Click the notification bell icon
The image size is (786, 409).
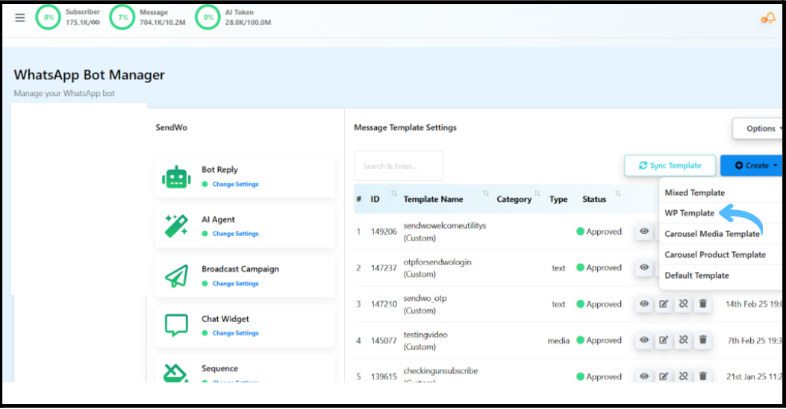pyautogui.click(x=768, y=18)
